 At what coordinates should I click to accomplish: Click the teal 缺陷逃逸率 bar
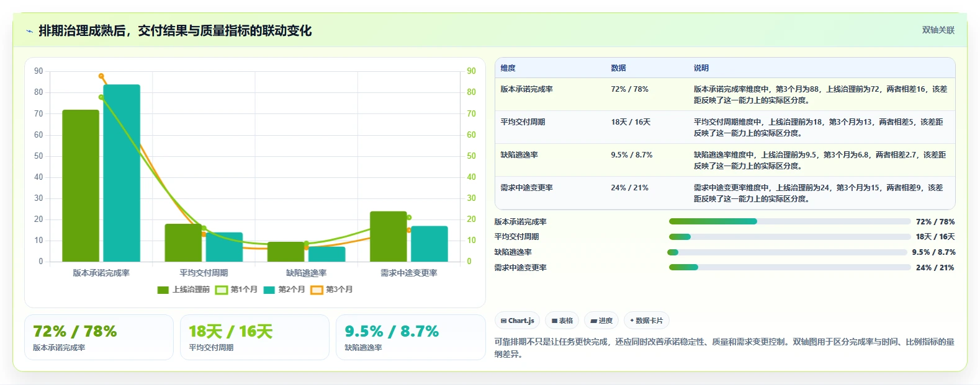[326, 254]
